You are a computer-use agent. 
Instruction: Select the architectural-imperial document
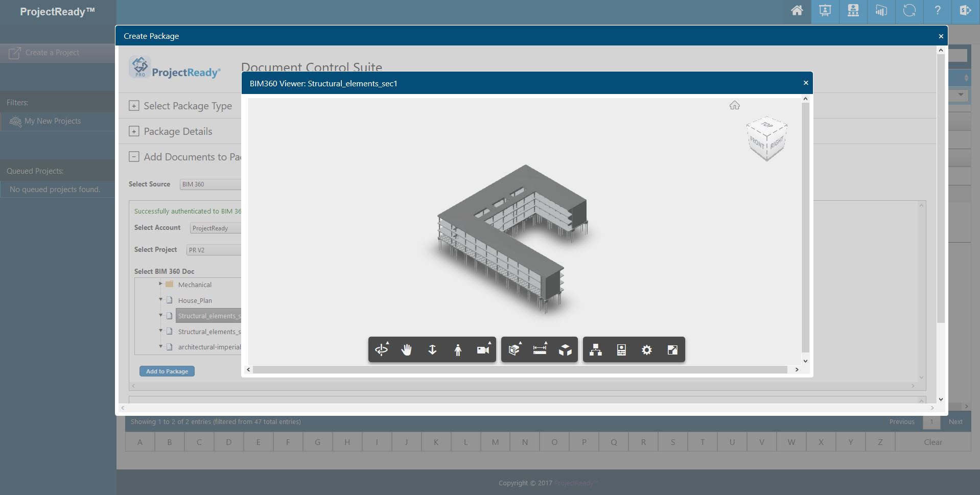pyautogui.click(x=209, y=347)
